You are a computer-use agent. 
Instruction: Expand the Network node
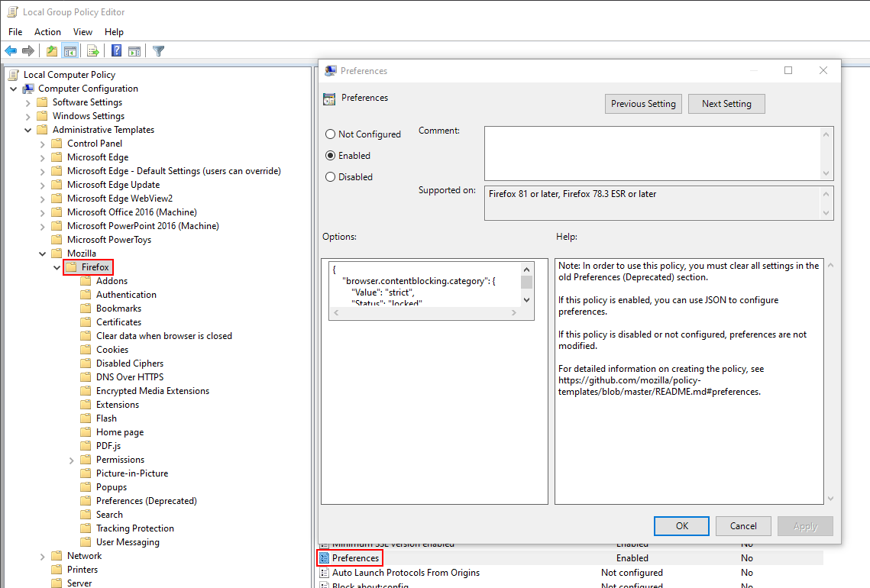pyautogui.click(x=42, y=557)
